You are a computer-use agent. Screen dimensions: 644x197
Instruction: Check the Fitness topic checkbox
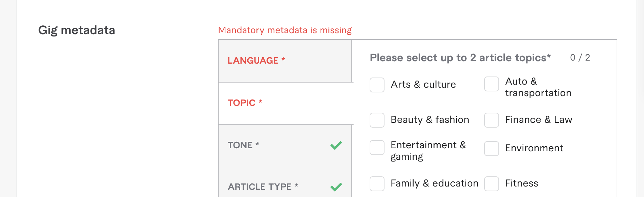tap(491, 183)
